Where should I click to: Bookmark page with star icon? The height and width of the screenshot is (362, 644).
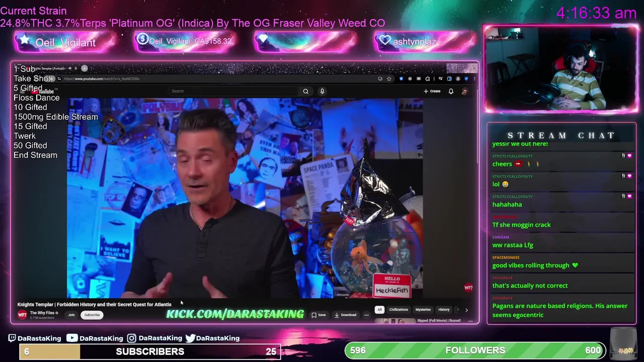point(389,79)
